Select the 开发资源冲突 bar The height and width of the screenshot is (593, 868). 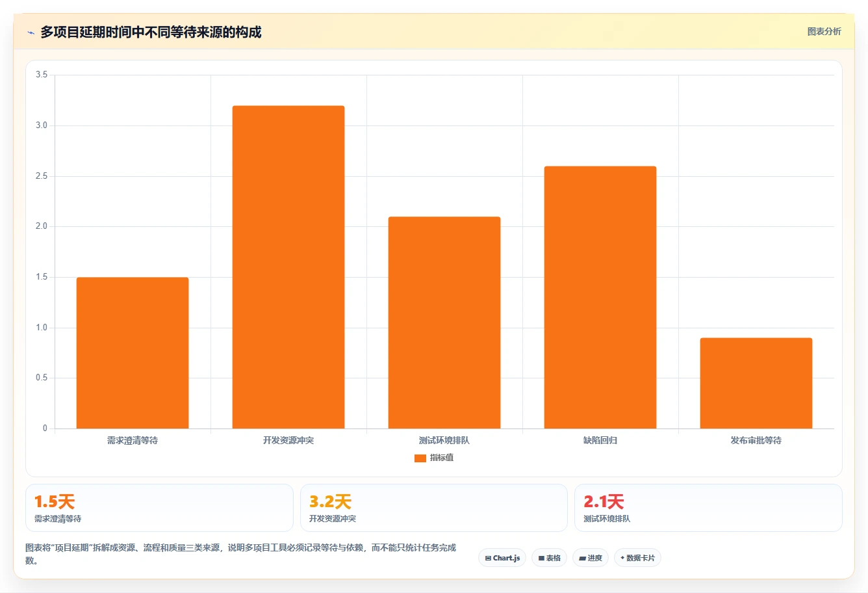[x=288, y=267]
